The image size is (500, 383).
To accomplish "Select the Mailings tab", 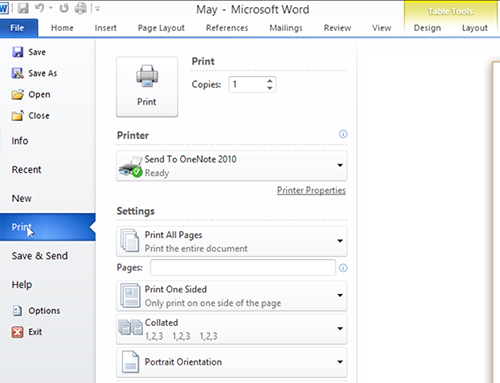I will [286, 28].
